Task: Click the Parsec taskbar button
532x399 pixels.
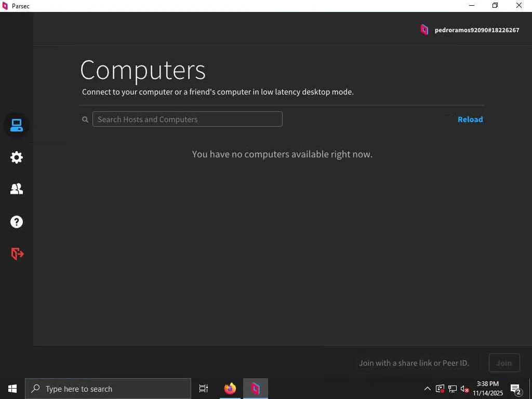Action: (x=256, y=389)
